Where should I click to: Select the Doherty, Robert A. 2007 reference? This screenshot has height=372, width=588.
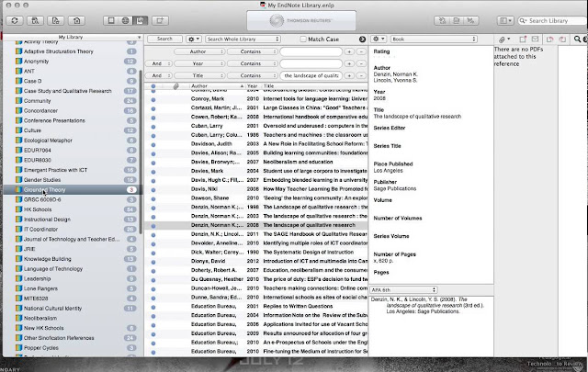pyautogui.click(x=256, y=270)
